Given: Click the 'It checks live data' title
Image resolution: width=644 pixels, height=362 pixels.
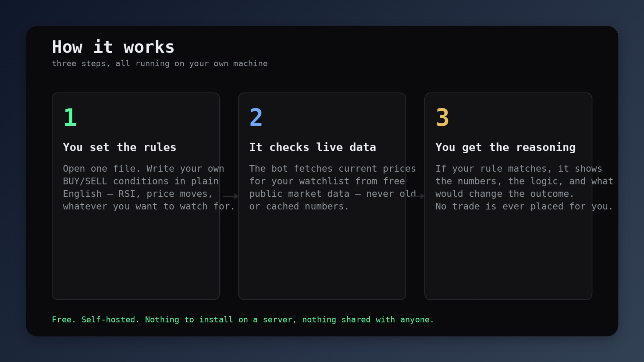Looking at the screenshot, I should 312,147.
